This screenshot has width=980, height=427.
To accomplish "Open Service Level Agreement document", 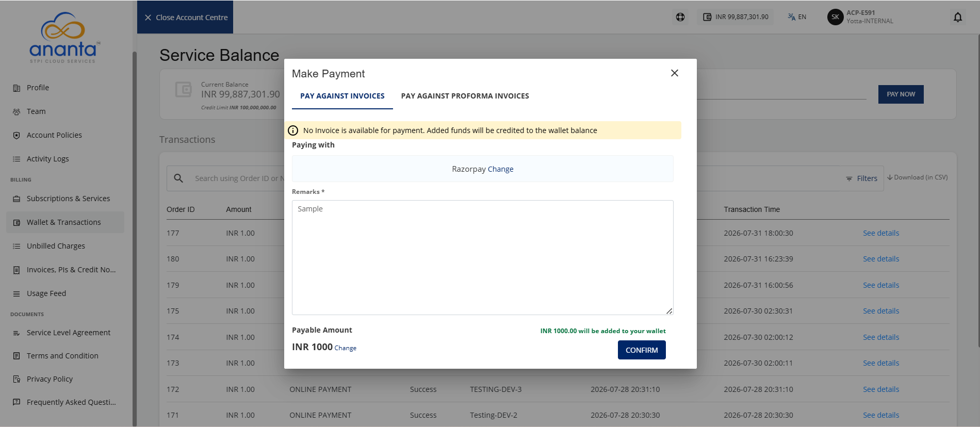I will click(x=65, y=333).
